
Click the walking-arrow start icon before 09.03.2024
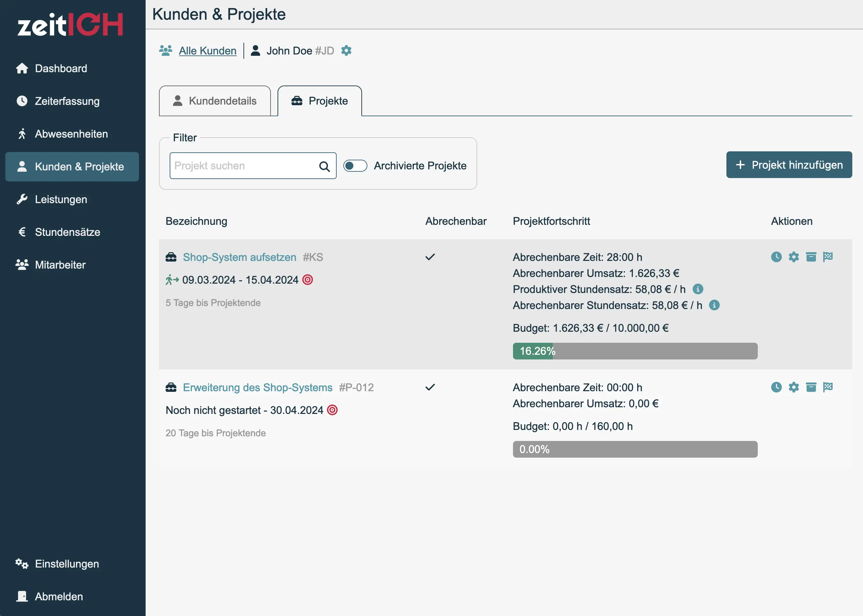[172, 280]
